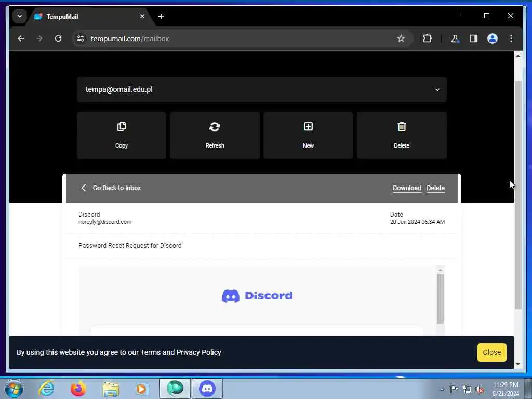
Task: Create a new address with New button
Action: tap(308, 136)
